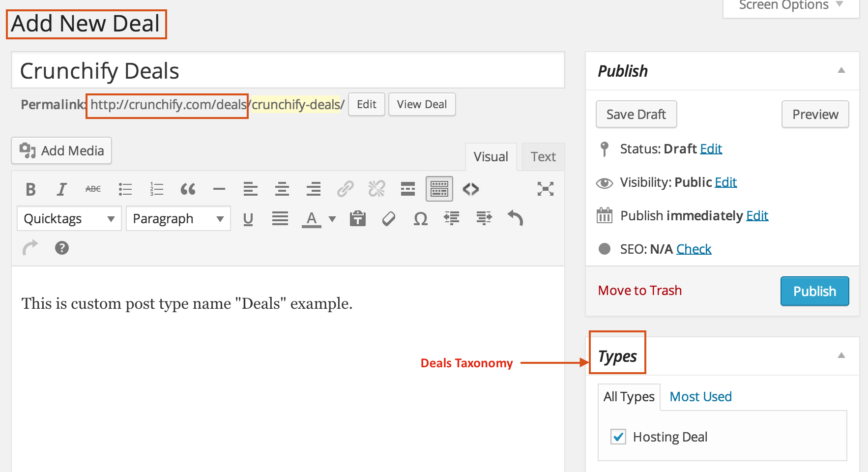The height and width of the screenshot is (472, 868).
Task: Insert special character omega symbol
Action: [x=420, y=219]
